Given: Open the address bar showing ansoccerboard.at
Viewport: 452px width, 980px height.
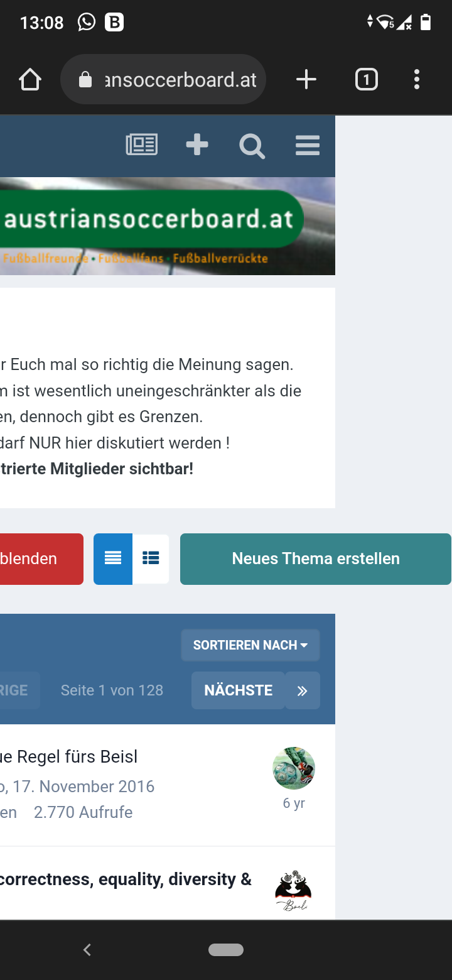Looking at the screenshot, I should tap(163, 80).
